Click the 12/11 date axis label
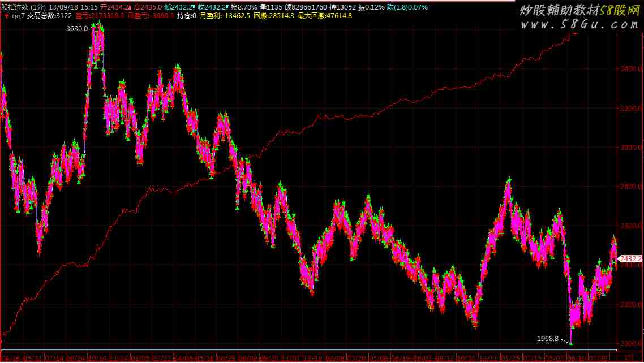 488,358
